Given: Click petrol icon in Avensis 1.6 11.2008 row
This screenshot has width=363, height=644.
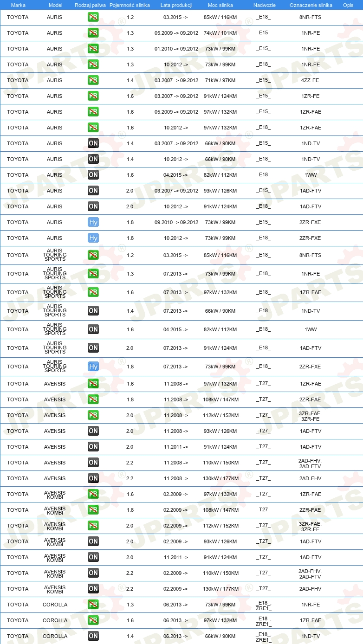Looking at the screenshot, I should click(x=93, y=384).
